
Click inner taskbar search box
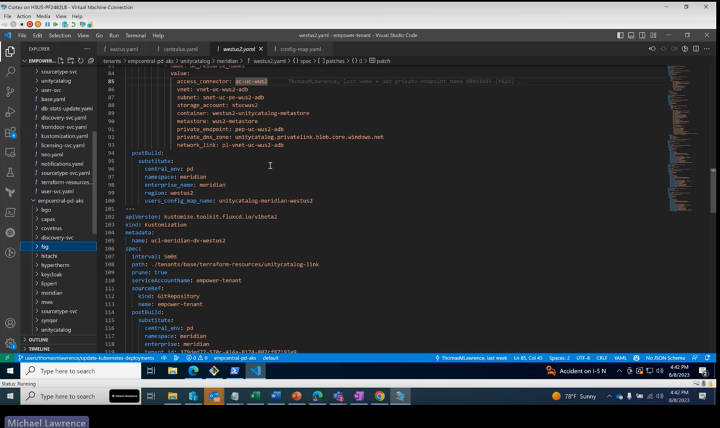click(x=81, y=371)
